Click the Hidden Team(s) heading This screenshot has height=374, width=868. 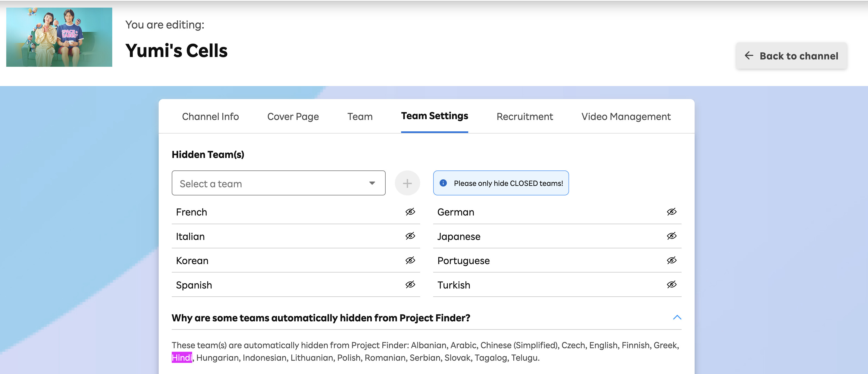[x=208, y=154]
